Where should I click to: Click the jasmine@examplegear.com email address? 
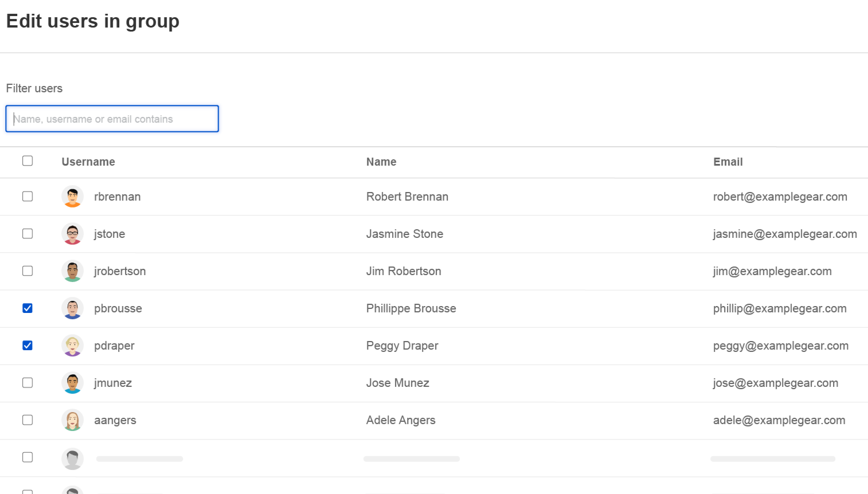[x=784, y=234]
